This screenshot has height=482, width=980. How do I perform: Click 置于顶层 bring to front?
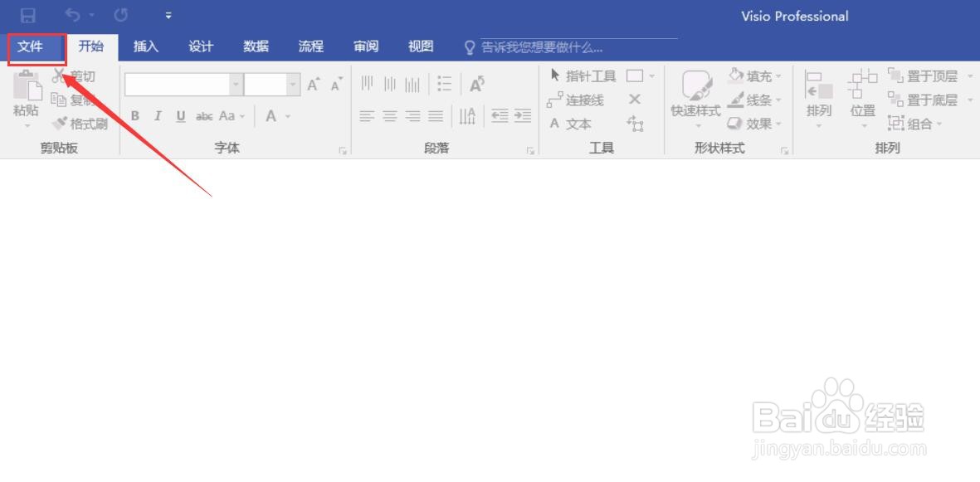pos(923,76)
